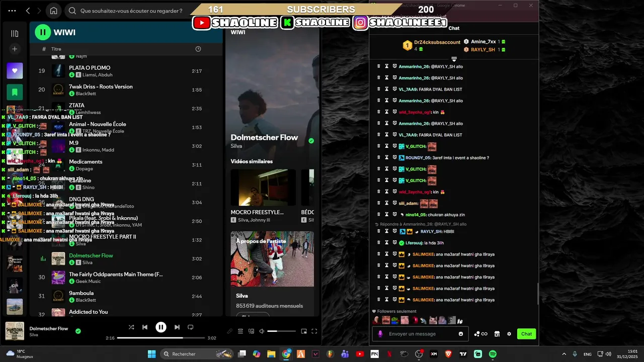Screen dimensions: 644x362
Task: Go back in Spotify navigation
Action: [28, 11]
